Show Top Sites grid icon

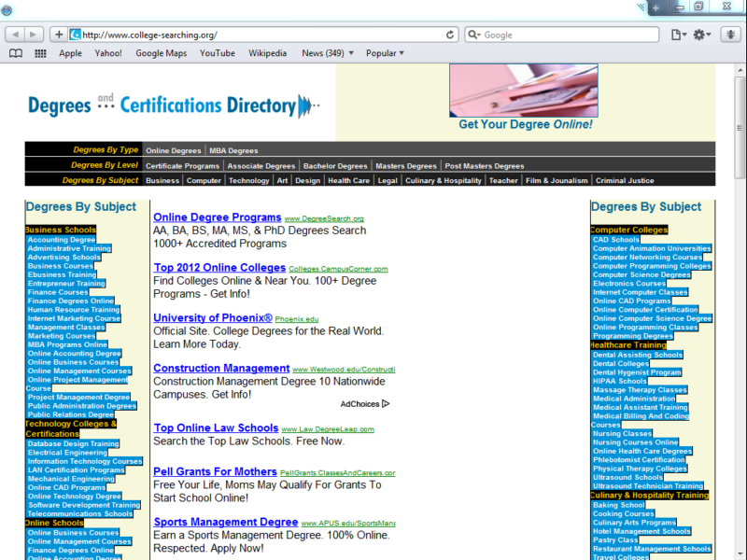coord(40,53)
